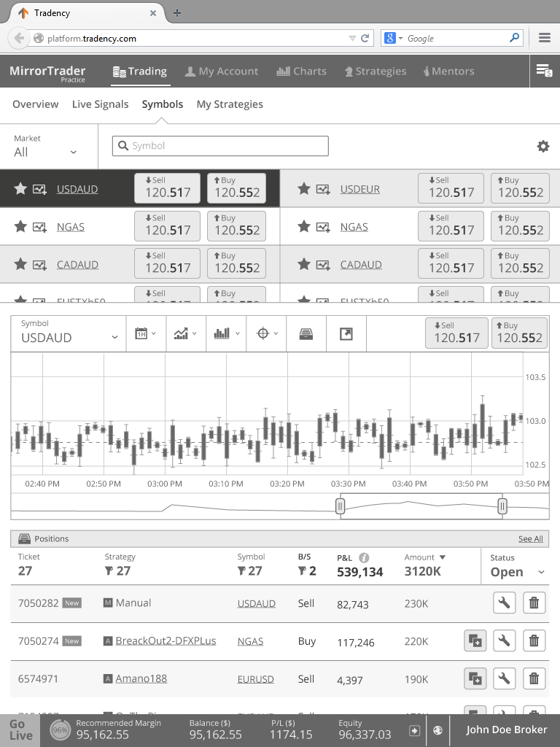Click Buy 120.552 for USDEUR row
Image resolution: width=560 pixels, height=747 pixels.
pyautogui.click(x=520, y=188)
